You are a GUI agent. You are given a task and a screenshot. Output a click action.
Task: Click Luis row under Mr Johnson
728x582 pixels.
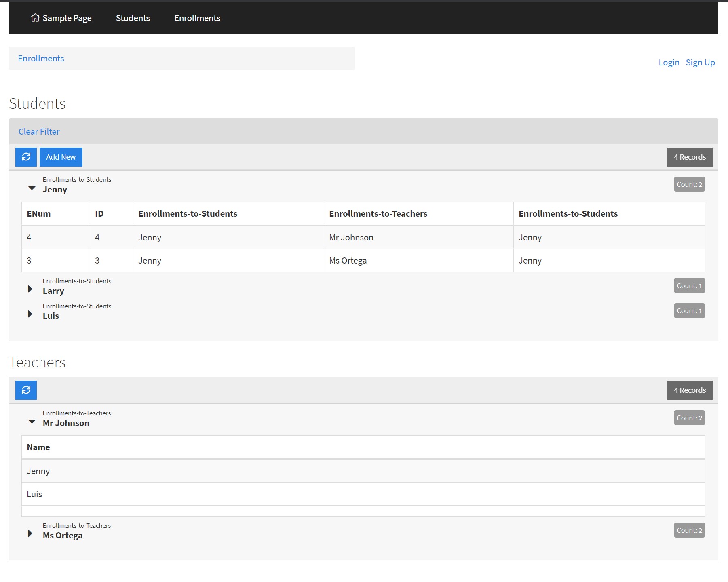[363, 494]
